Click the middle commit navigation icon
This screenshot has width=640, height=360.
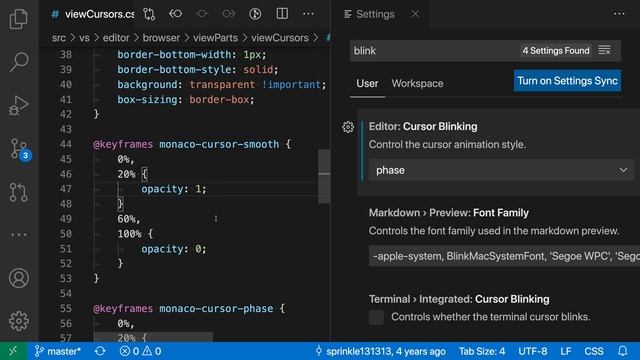(x=202, y=14)
